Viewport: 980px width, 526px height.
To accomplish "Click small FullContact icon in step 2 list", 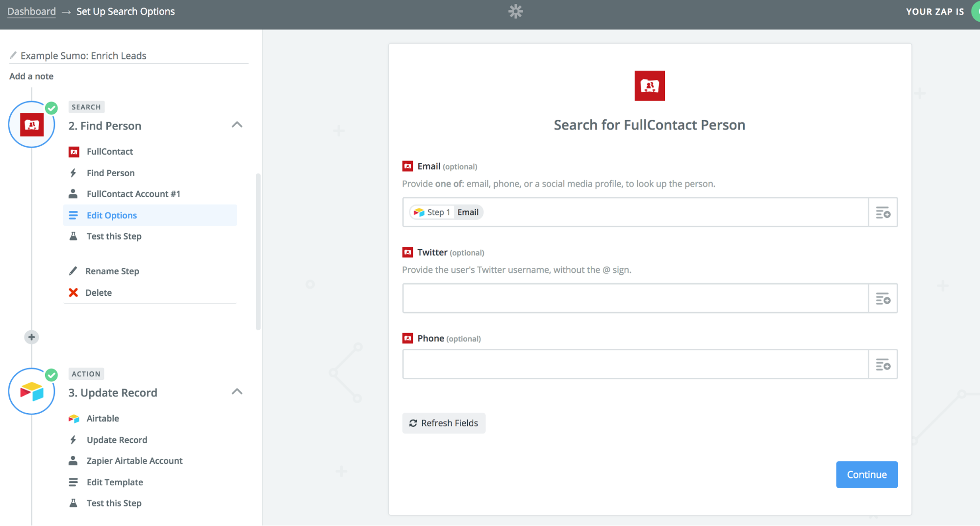I will (74, 152).
